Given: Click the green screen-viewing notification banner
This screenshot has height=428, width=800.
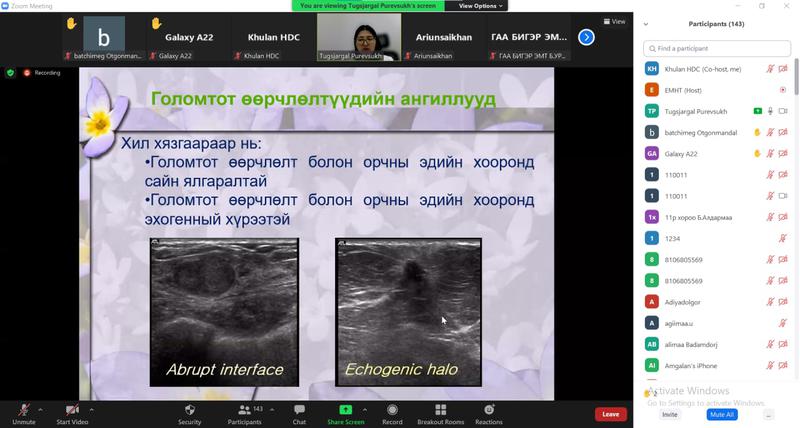Looking at the screenshot, I should 368,6.
